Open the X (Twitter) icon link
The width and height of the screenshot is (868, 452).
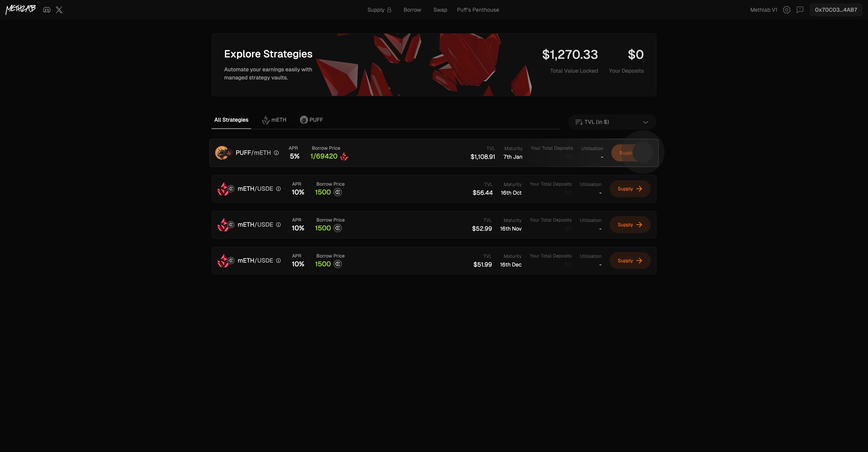tap(59, 10)
